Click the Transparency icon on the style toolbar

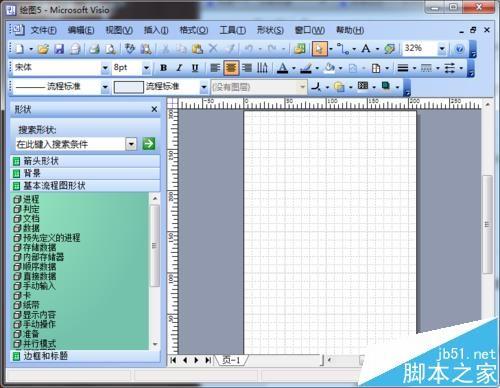pyautogui.click(x=339, y=87)
